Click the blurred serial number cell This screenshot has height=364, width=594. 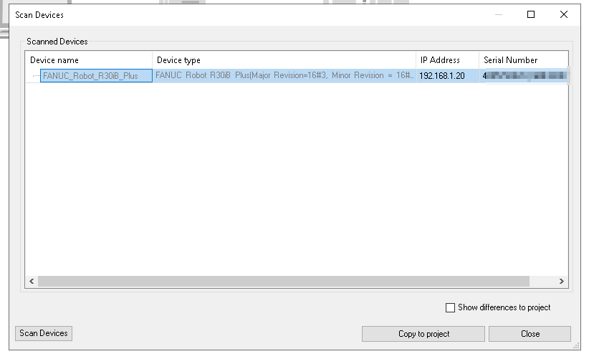[x=524, y=76]
